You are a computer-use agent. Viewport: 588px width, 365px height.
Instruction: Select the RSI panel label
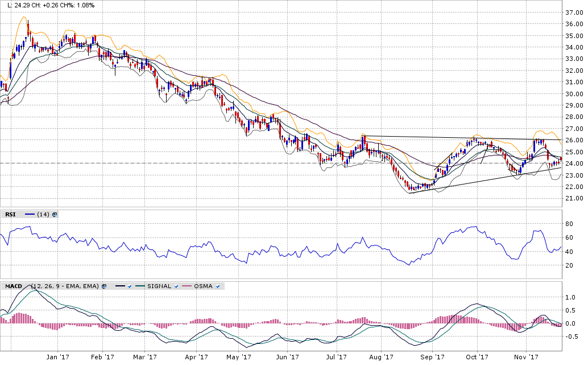point(10,215)
